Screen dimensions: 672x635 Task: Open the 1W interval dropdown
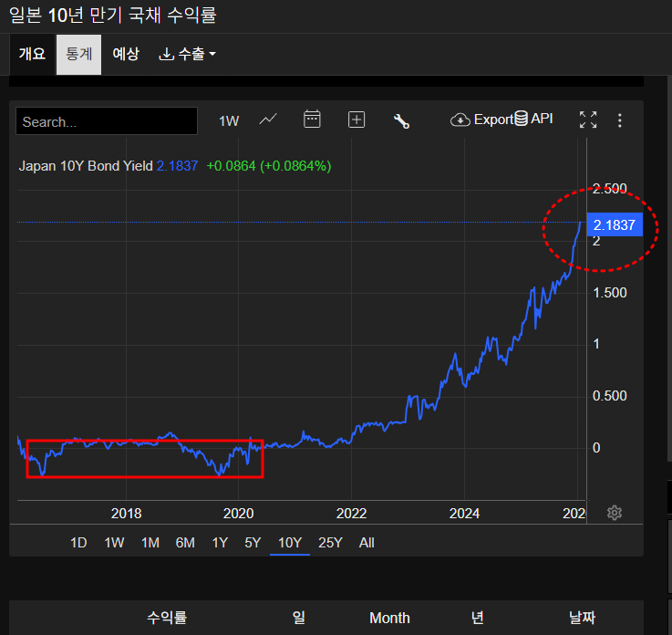pyautogui.click(x=229, y=120)
